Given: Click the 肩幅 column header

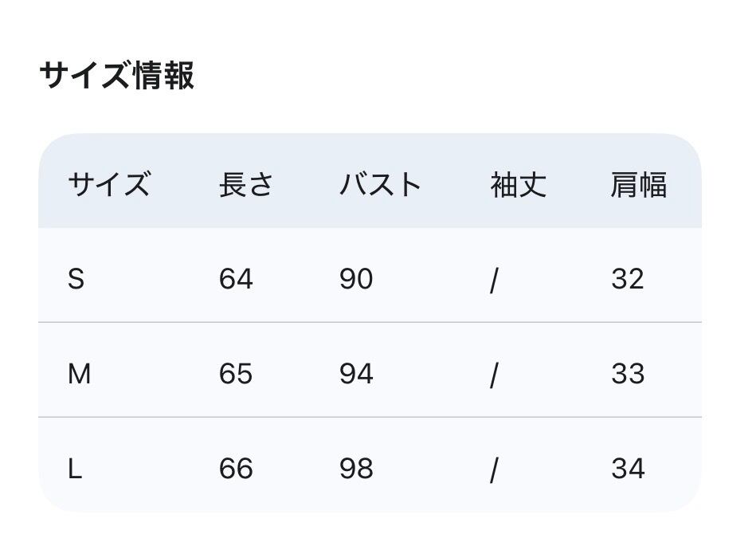Looking at the screenshot, I should tap(638, 185).
